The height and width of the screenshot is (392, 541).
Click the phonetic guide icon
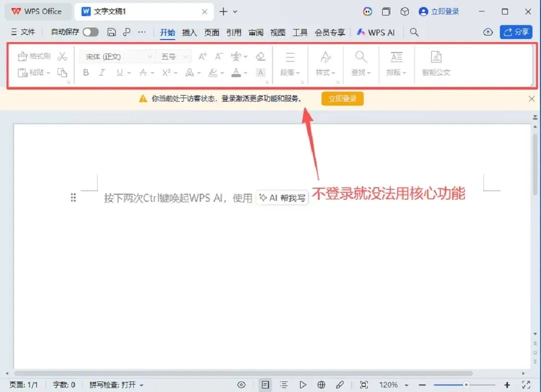pos(236,56)
